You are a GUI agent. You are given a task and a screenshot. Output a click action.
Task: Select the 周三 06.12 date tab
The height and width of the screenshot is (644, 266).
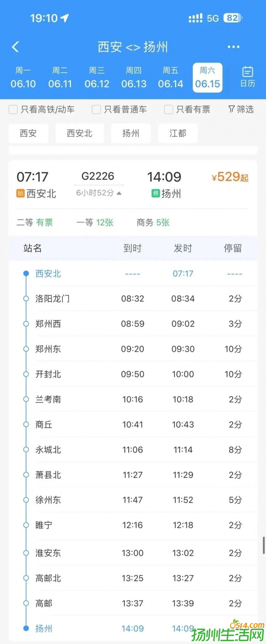click(x=97, y=77)
